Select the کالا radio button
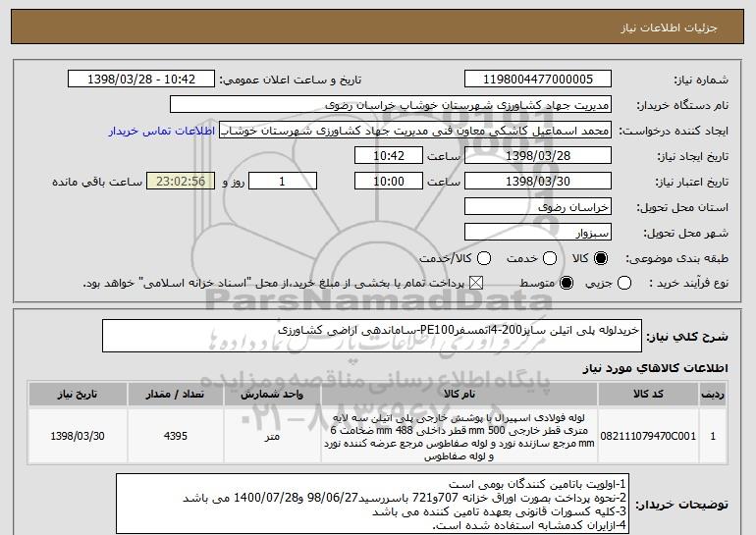This screenshot has width=756, height=535. 601,259
